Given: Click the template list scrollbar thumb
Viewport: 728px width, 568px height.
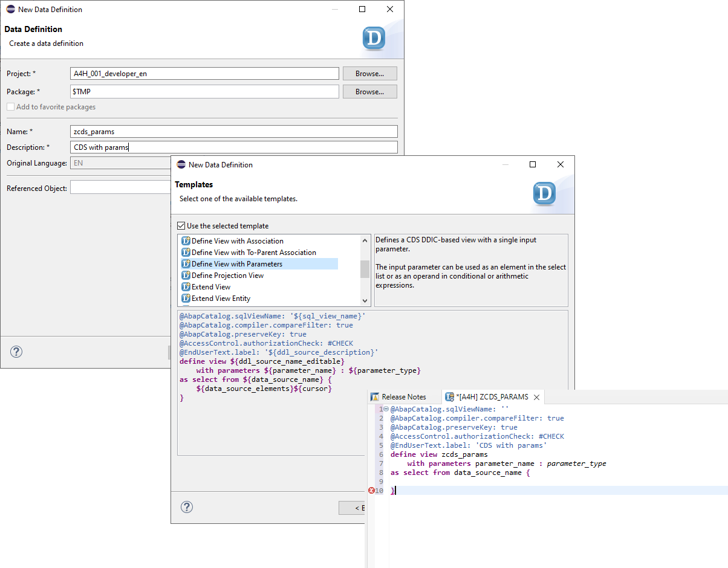Looking at the screenshot, I should pos(365,269).
